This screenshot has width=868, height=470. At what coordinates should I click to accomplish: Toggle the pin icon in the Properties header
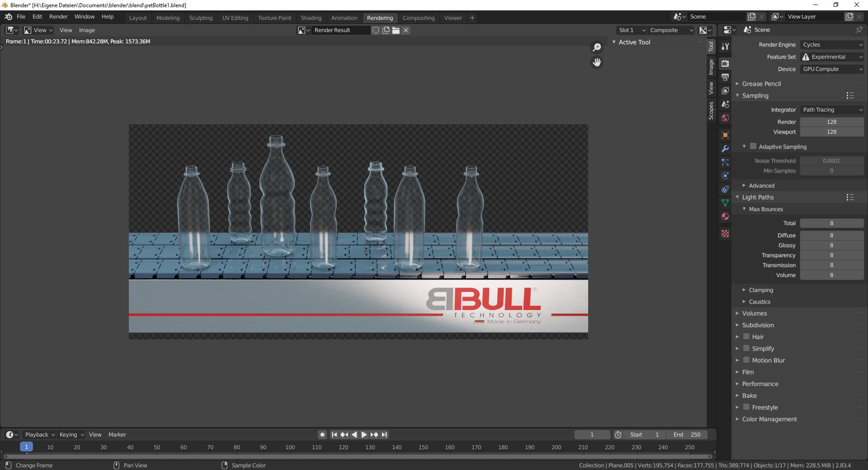(x=859, y=30)
